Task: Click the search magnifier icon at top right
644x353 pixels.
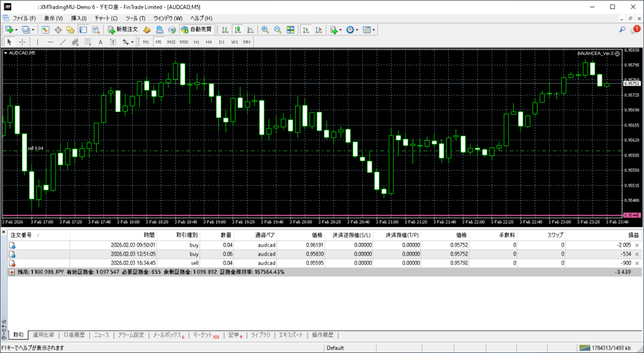Action: click(622, 30)
